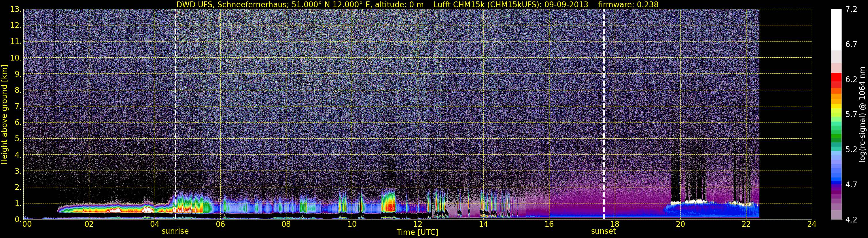This screenshot has width=868, height=238.
Task: Click the height axis tick label 9
Action: click(x=18, y=74)
